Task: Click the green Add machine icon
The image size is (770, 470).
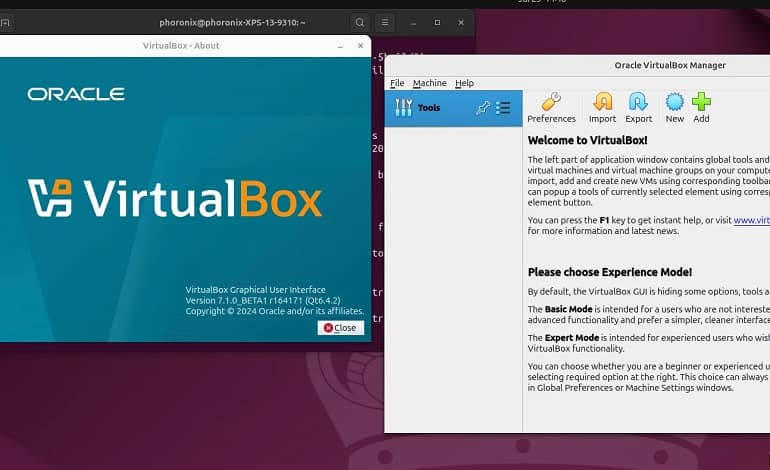Action: (x=701, y=102)
